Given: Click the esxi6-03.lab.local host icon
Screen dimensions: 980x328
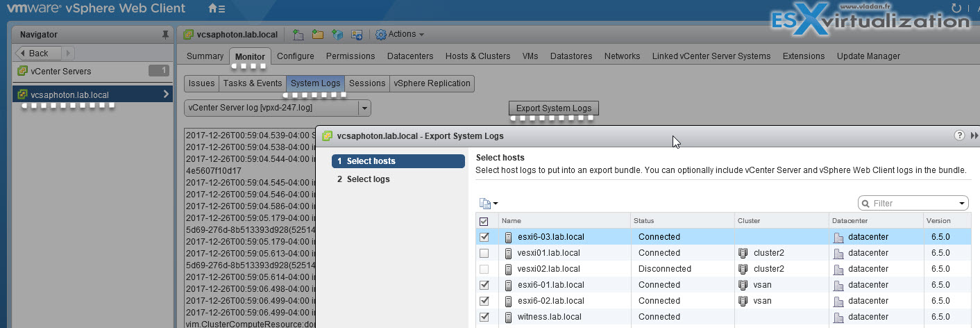Looking at the screenshot, I should coord(509,237).
